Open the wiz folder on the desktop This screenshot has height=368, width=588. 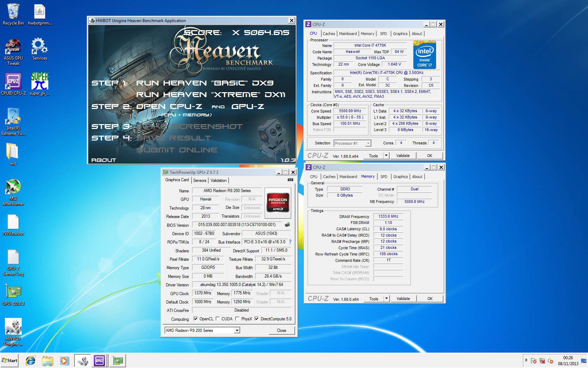point(13,154)
